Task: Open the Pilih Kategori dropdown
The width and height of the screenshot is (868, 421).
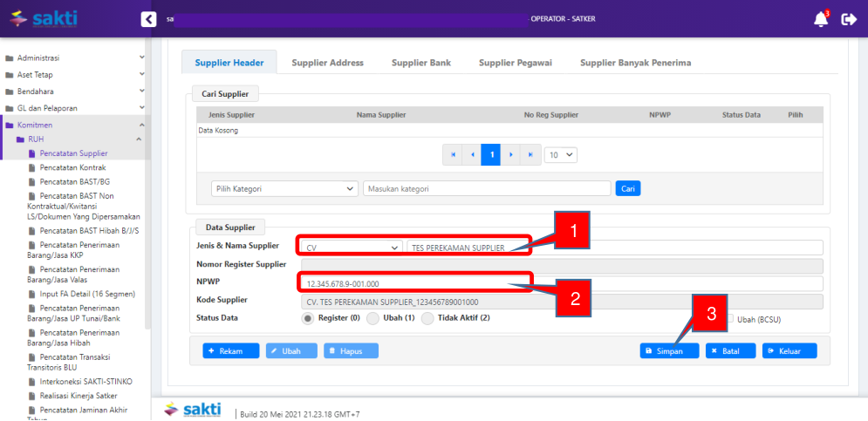Action: click(x=284, y=188)
